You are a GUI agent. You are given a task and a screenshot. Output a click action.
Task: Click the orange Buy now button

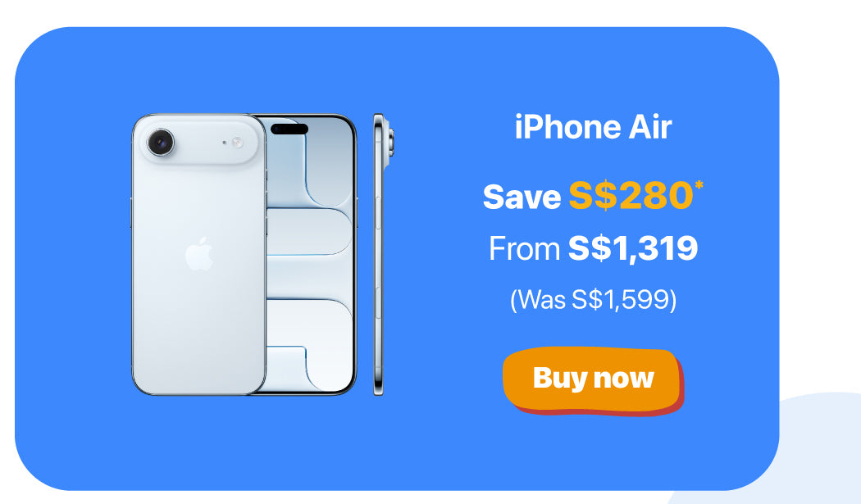pos(592,379)
